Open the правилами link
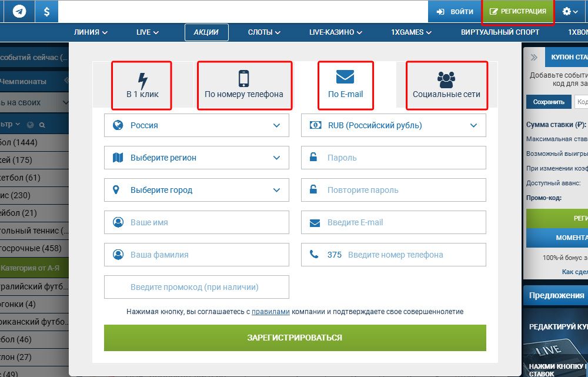The image size is (588, 377). click(270, 311)
